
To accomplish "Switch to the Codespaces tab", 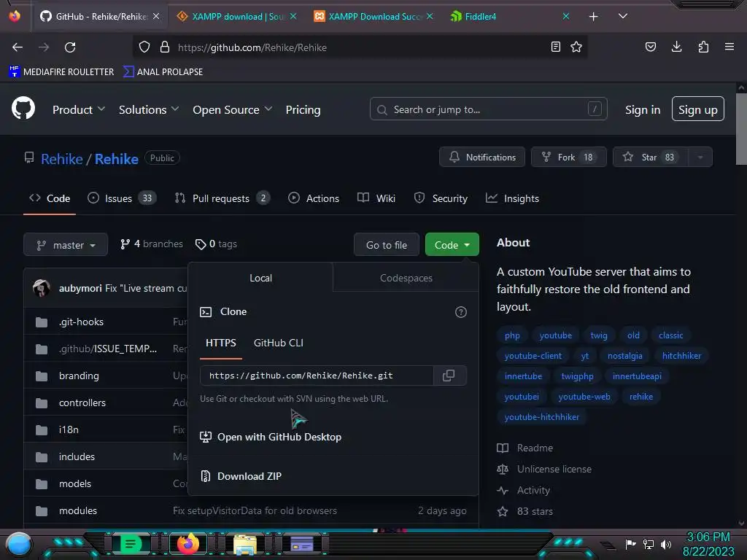I will 406,278.
